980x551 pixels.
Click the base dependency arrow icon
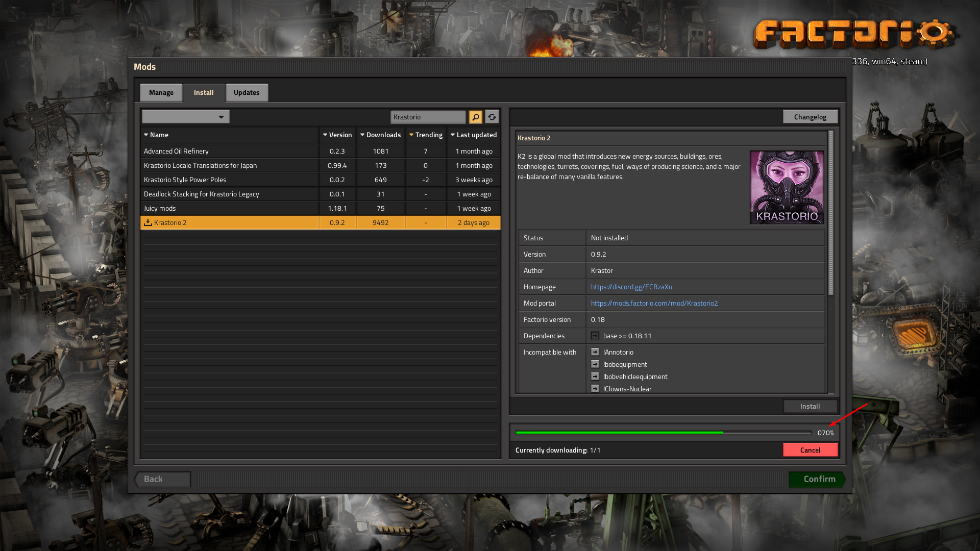pos(595,336)
